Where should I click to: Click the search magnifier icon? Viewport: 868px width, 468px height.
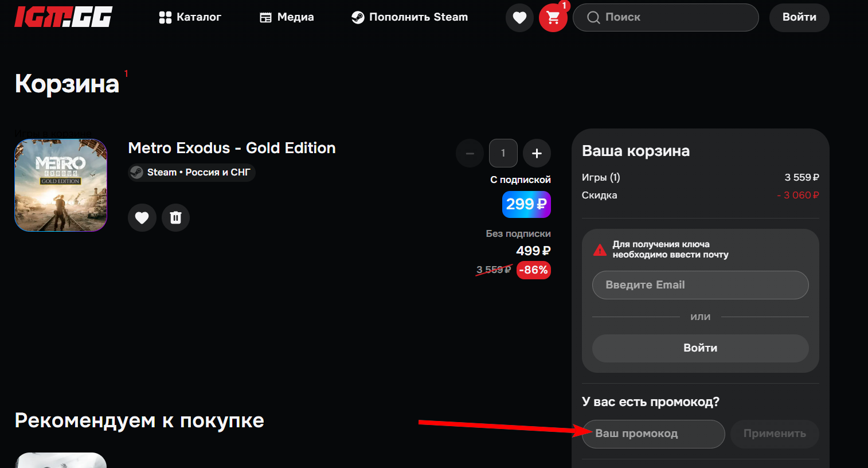tap(593, 18)
